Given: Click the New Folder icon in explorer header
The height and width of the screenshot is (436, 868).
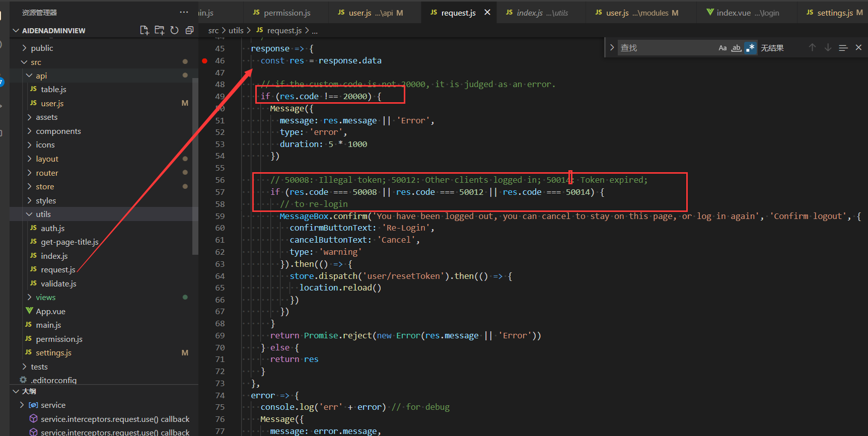Looking at the screenshot, I should click(160, 30).
